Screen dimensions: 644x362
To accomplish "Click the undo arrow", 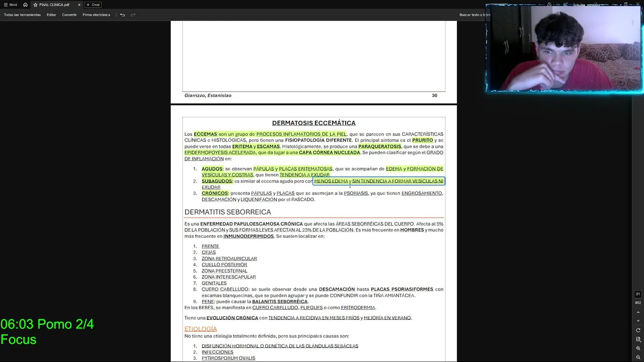I will (122, 15).
